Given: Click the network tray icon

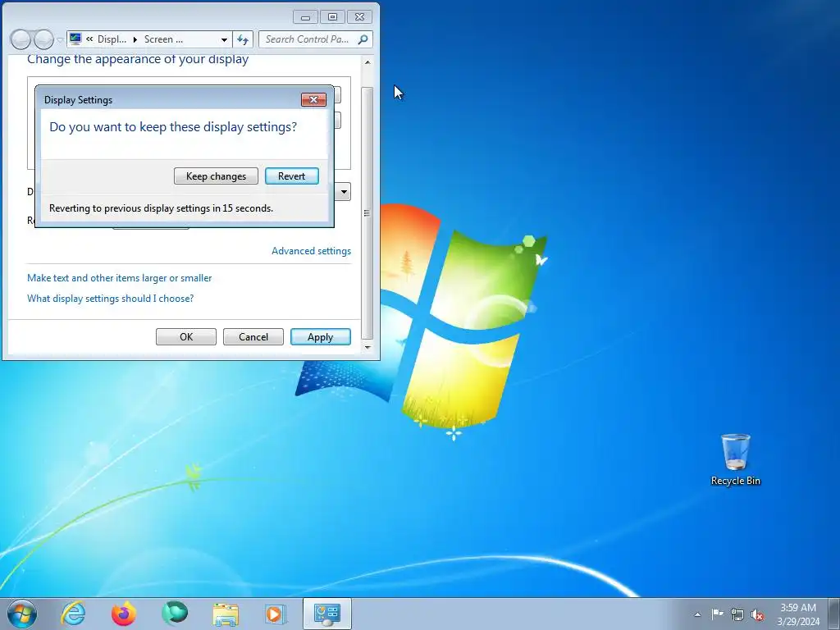Looking at the screenshot, I should coord(737,615).
